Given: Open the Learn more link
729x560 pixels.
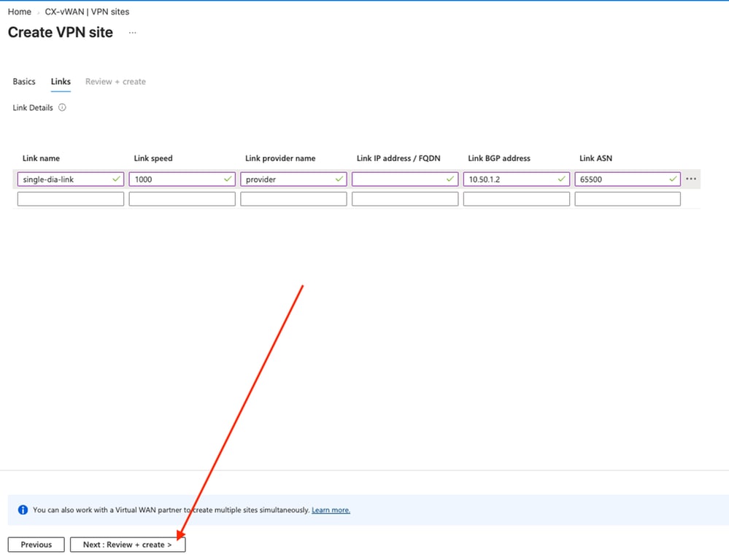Looking at the screenshot, I should pos(331,510).
